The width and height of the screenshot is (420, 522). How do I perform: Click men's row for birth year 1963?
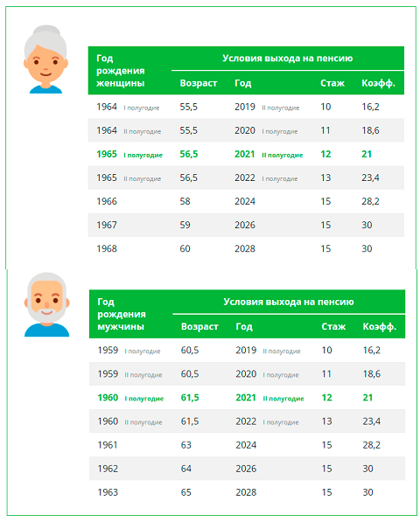pos(247,492)
